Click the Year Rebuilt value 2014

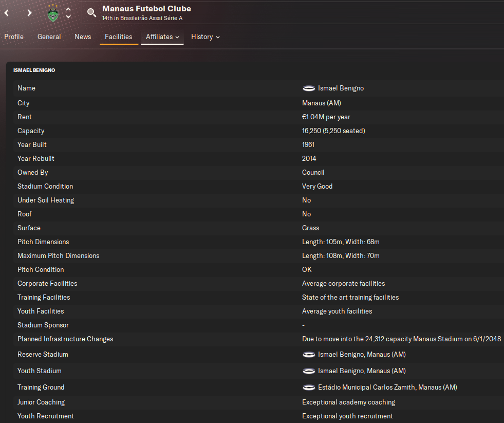coord(309,158)
